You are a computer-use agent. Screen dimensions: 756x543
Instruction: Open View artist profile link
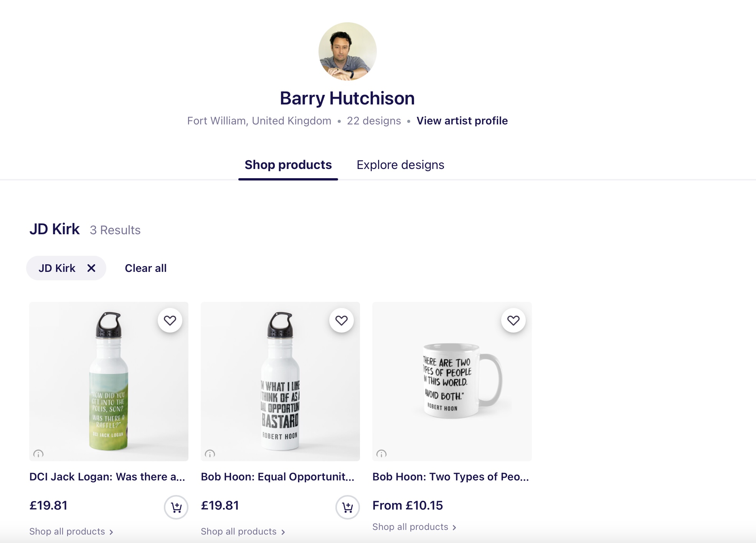coord(462,121)
